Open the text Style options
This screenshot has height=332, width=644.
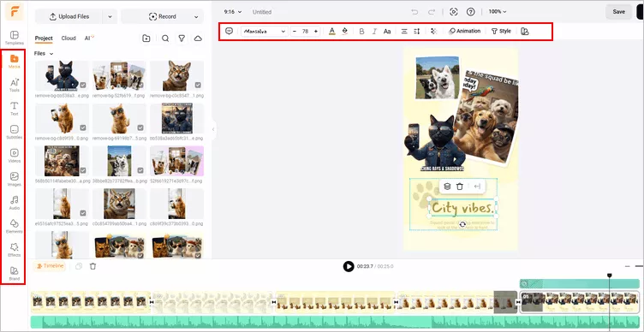coord(501,31)
